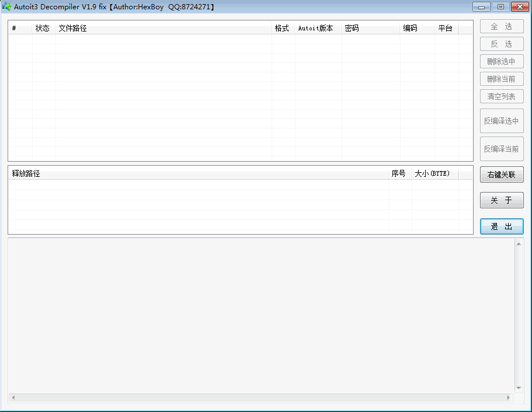
Task: Click the 右键关联 button
Action: tap(502, 174)
